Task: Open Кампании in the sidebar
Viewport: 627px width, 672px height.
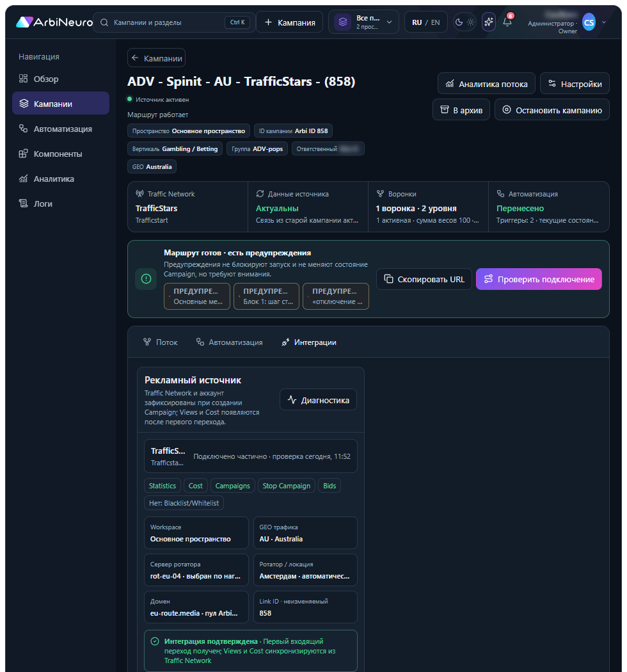Action: 60,103
